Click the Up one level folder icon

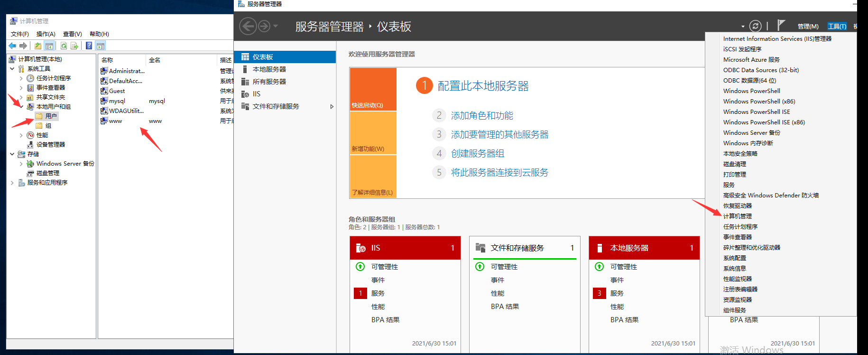pyautogui.click(x=38, y=46)
